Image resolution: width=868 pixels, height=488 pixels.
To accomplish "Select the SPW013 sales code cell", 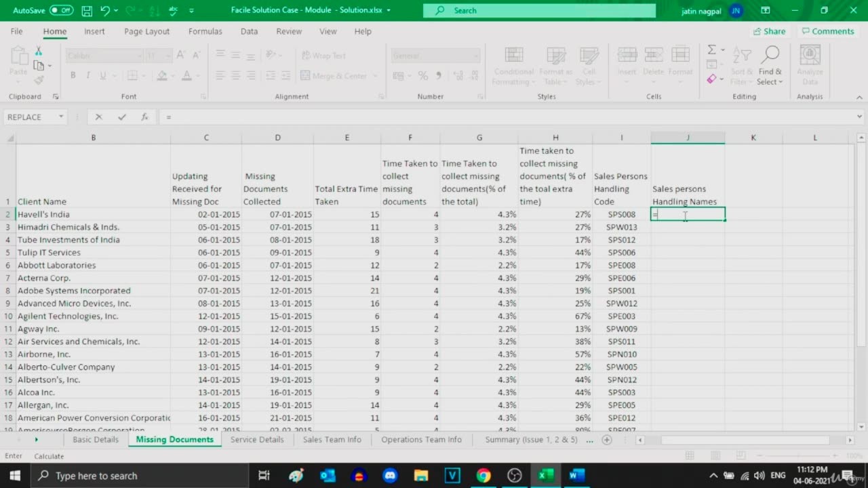I will 621,227.
